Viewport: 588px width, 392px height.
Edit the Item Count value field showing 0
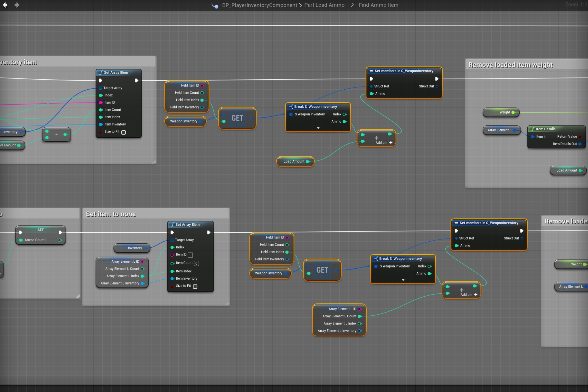click(196, 263)
